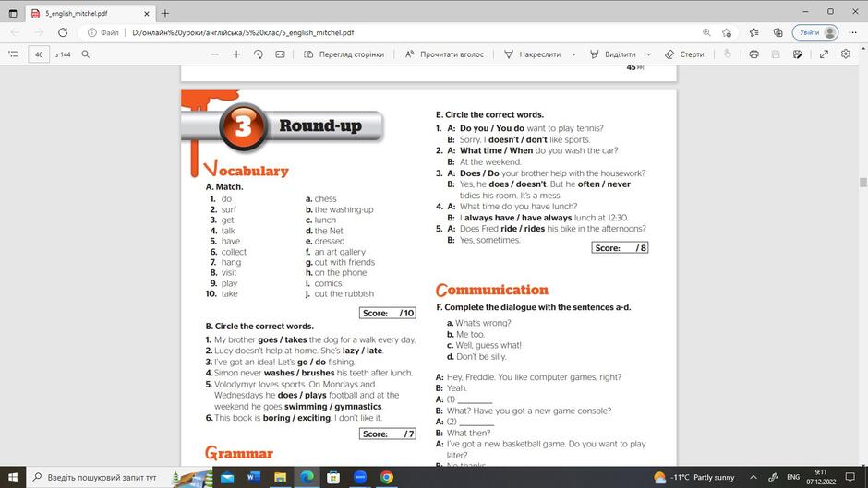The image size is (868, 488).
Task: Zoom out the PDF
Action: click(215, 54)
